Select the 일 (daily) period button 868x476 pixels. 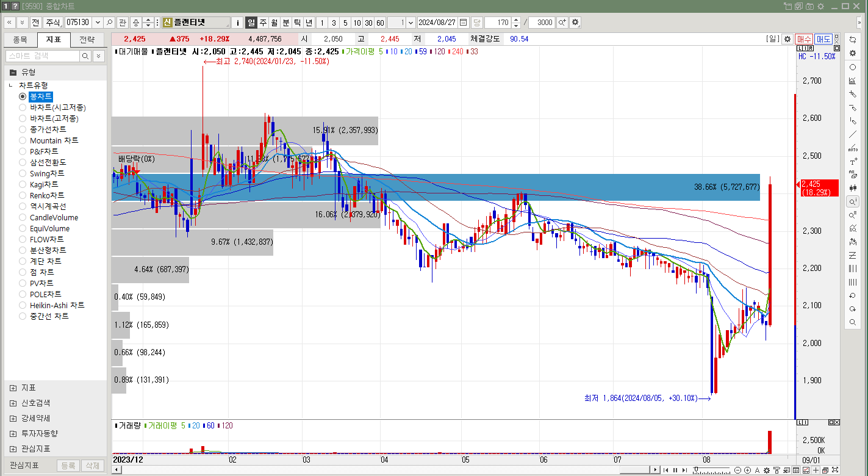[x=251, y=23]
